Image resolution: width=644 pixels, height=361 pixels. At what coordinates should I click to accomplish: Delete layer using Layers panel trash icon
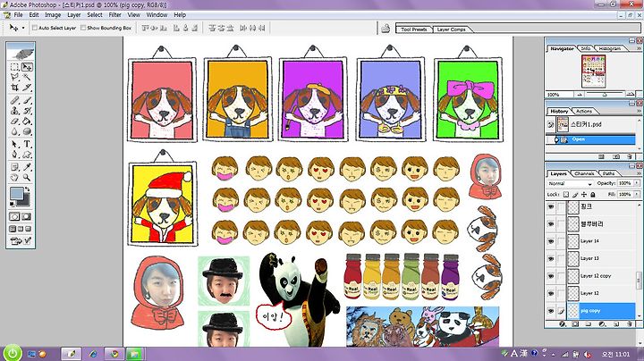click(x=629, y=324)
